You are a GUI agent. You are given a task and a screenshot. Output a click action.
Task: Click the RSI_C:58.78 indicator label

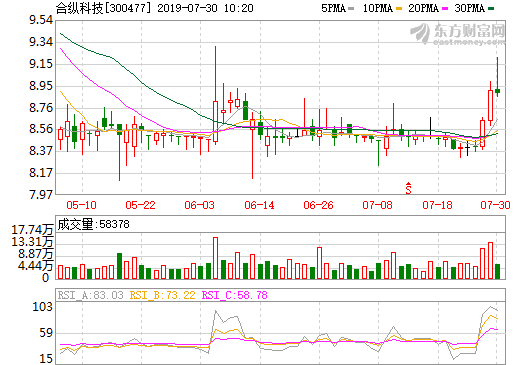pyautogui.click(x=235, y=295)
